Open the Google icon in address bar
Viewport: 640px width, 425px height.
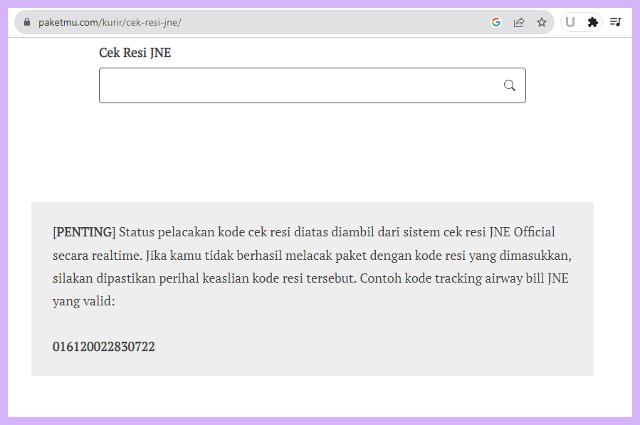click(496, 22)
